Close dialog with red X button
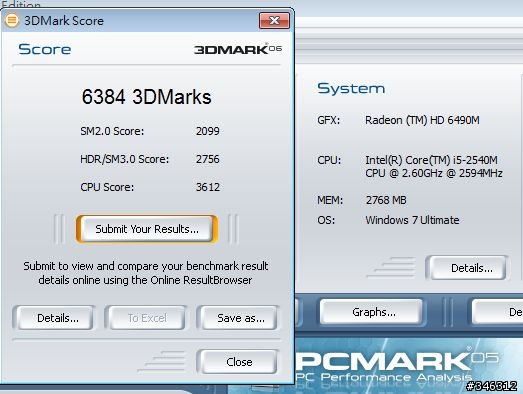The width and height of the screenshot is (523, 394). pos(274,21)
